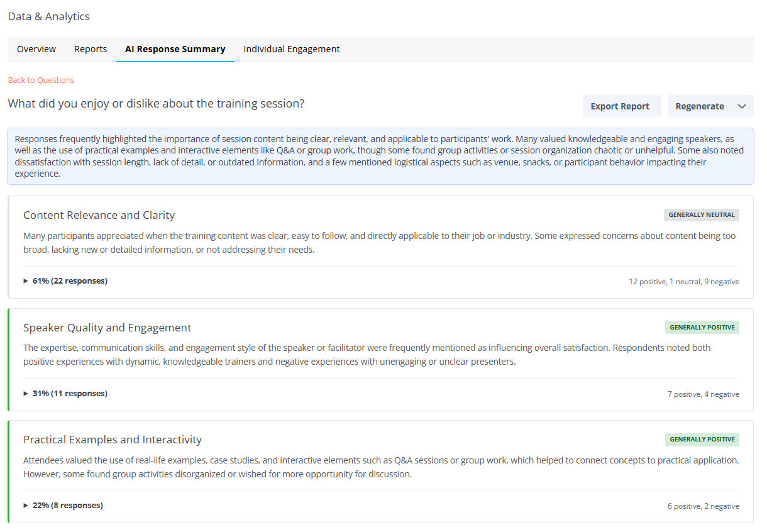Click the Speaker Quality description paragraph
Image resolution: width=767 pixels, height=532 pixels.
(x=367, y=355)
